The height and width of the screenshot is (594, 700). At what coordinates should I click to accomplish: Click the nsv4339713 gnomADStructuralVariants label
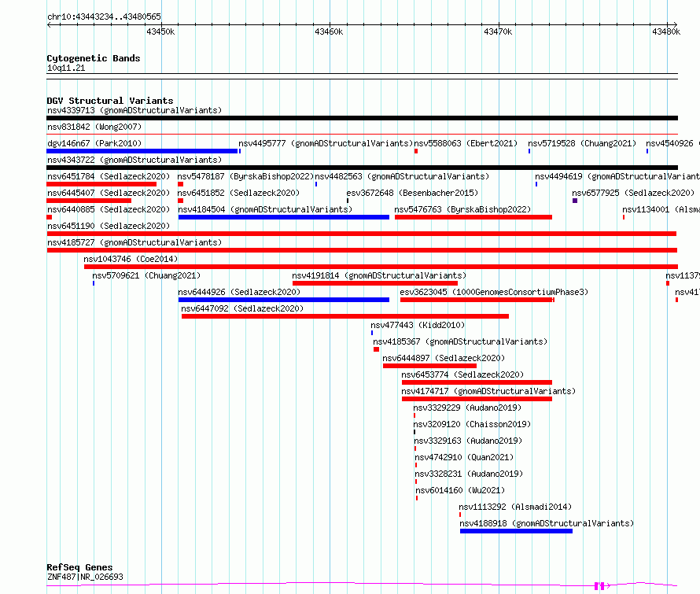coord(134,110)
